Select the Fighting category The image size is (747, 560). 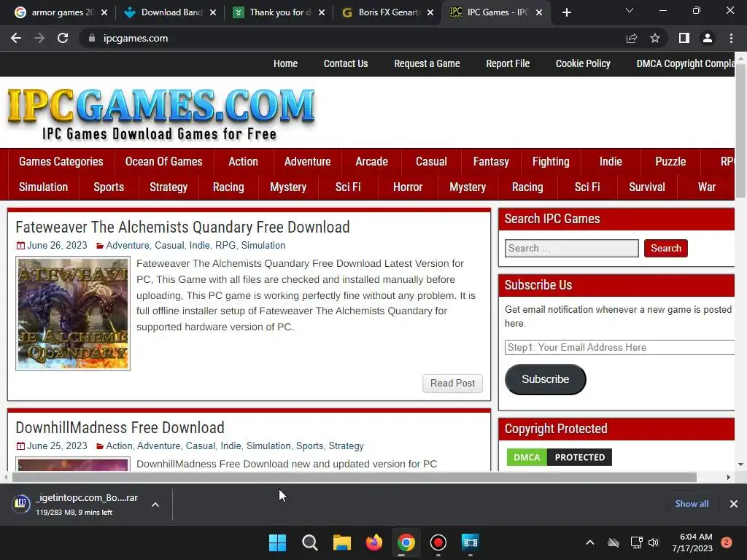click(x=551, y=161)
